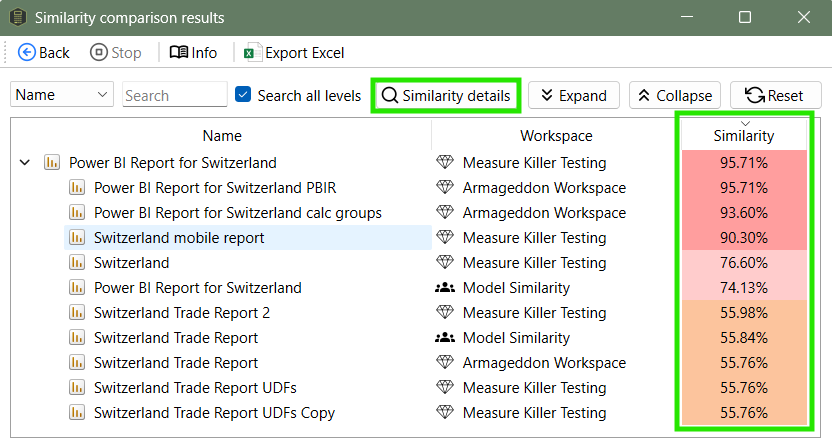This screenshot has width=832, height=442.
Task: Click report icon beside Switzerland PBIR row
Action: [x=77, y=187]
